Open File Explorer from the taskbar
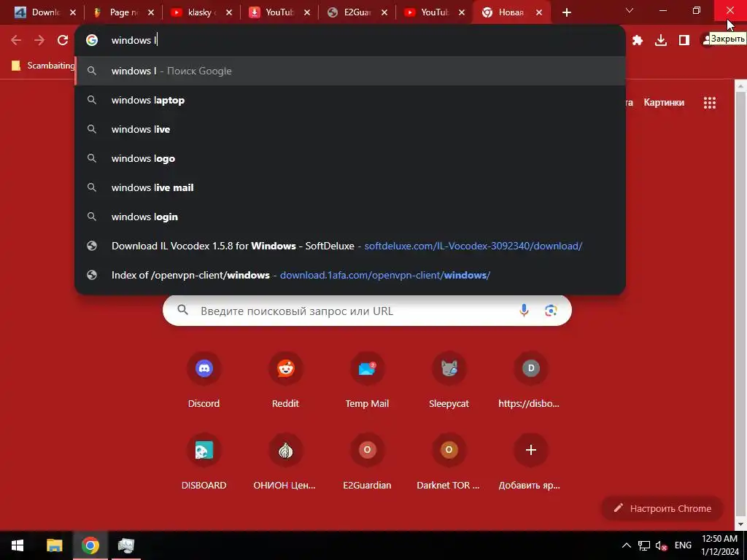The width and height of the screenshot is (747, 560). (x=54, y=545)
